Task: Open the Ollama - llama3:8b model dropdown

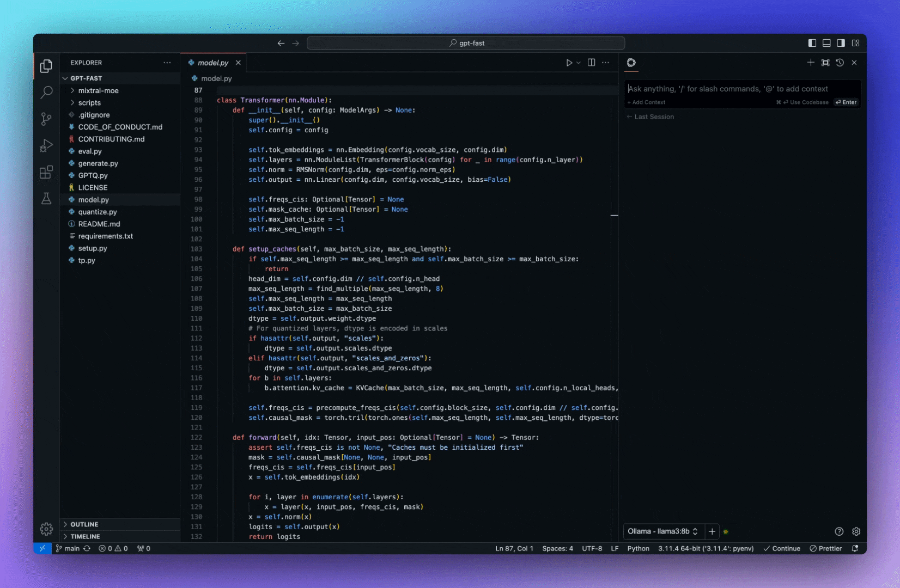Action: click(662, 531)
